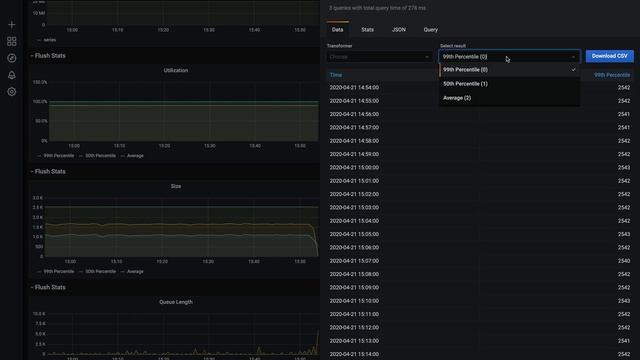The image size is (640, 360).
Task: Click the 2020-04-21 15:08:00 time cell
Action: [x=354, y=274]
